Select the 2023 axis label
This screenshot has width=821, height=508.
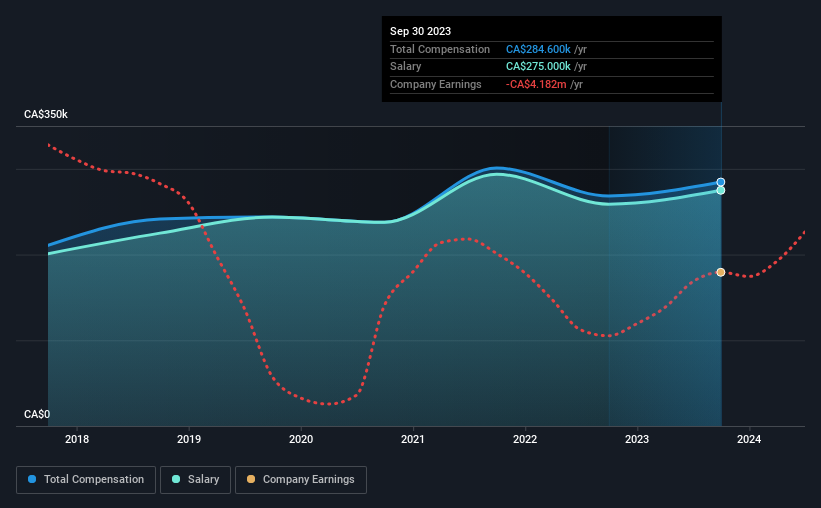click(637, 439)
